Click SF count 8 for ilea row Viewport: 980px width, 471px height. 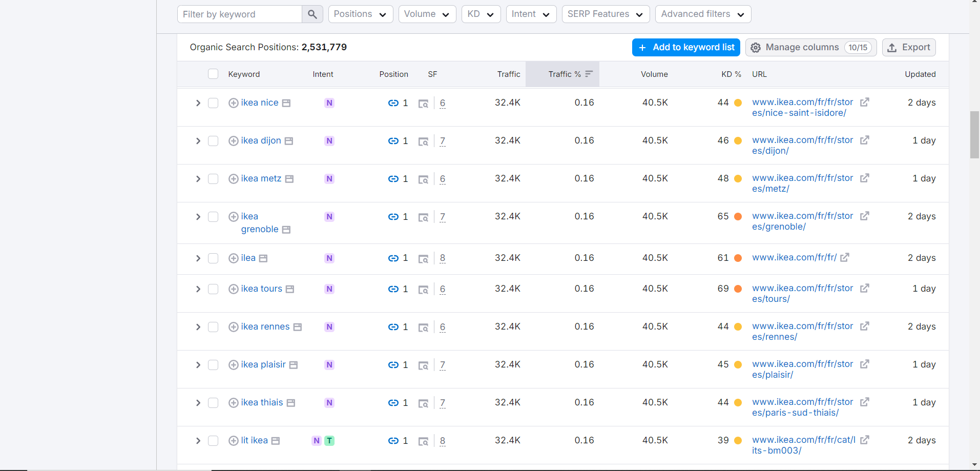tap(443, 258)
